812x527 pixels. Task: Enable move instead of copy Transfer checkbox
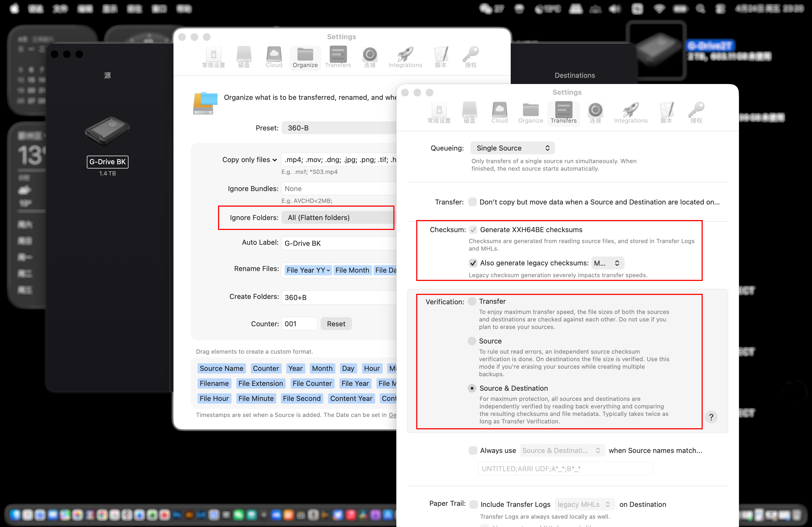coord(472,202)
